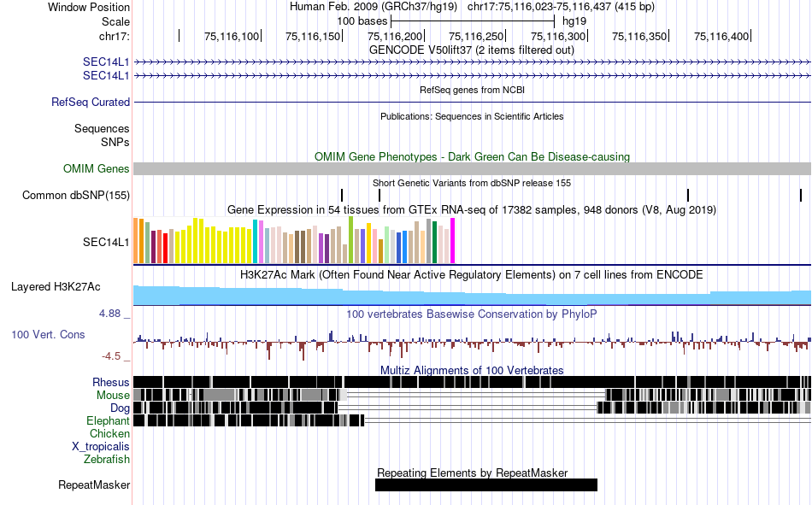The height and width of the screenshot is (505, 812).
Task: Click the RepeatMasker track label
Action: (94, 485)
